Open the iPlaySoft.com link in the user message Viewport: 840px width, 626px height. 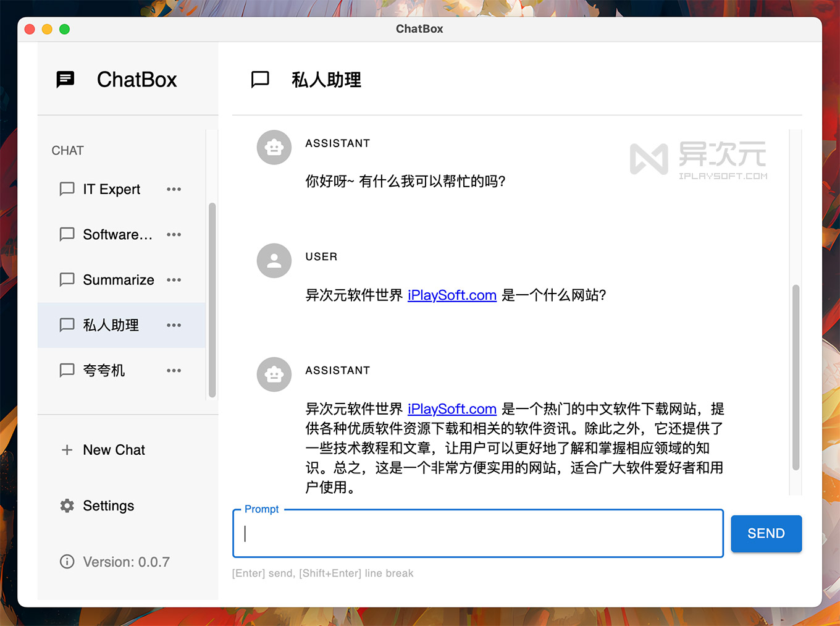click(x=451, y=295)
